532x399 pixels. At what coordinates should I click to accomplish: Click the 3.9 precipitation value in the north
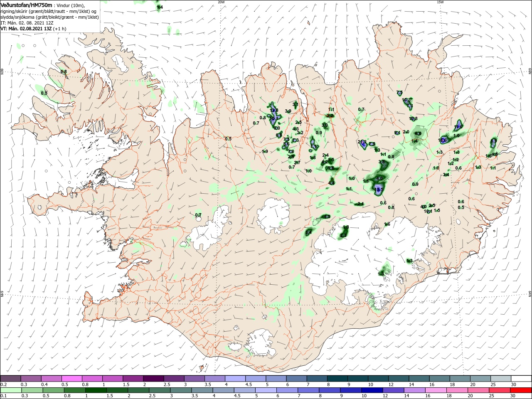(x=288, y=111)
